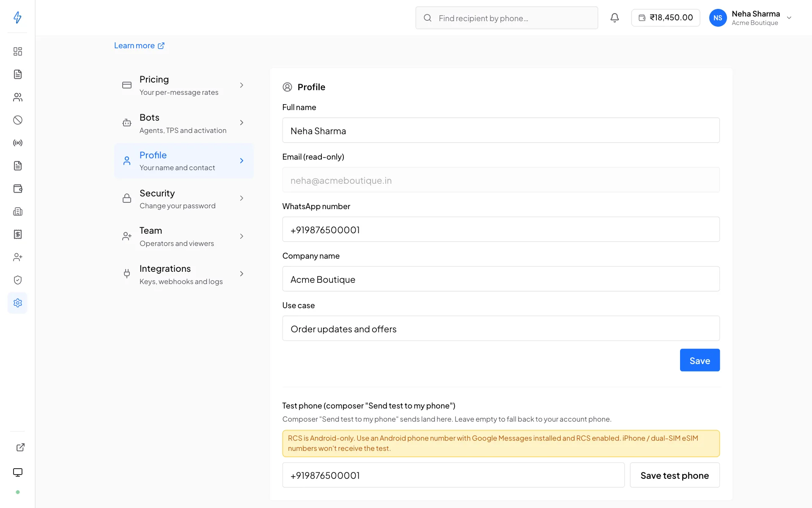Screen dimensions: 812x508
Task: Follow the Learn more link
Action: [x=139, y=46]
